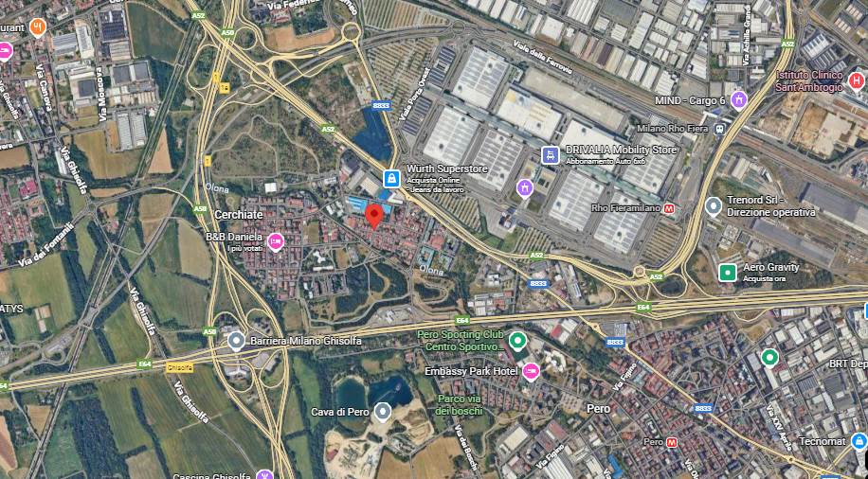Click the Istituto Clinico Sant Ambrogio hospital icon
The height and width of the screenshot is (479, 868).
click(856, 81)
